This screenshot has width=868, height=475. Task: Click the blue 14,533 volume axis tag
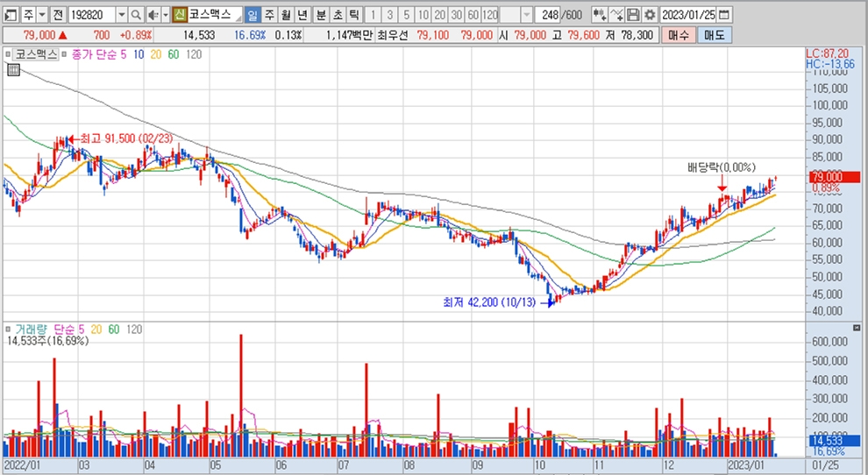835,441
